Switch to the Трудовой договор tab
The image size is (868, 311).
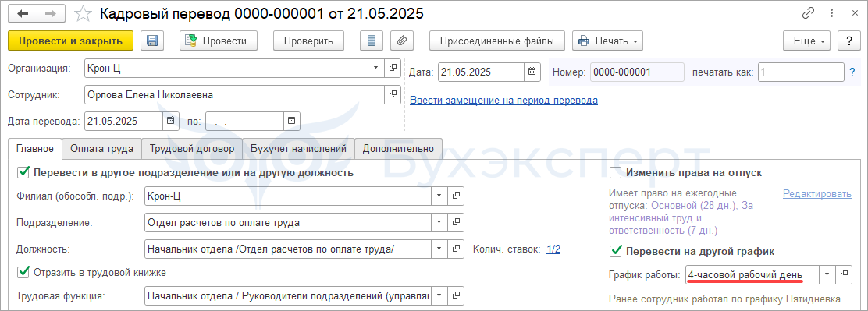click(x=192, y=148)
